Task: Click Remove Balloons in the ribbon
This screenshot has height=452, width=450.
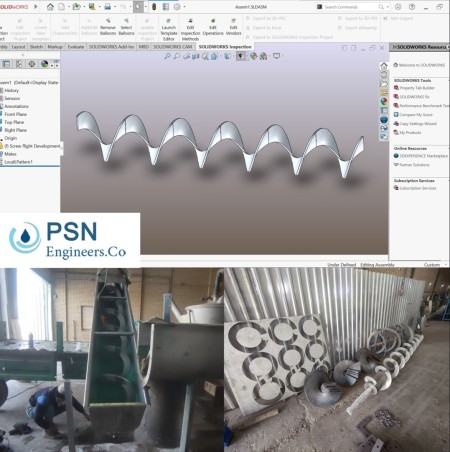Action: 108,27
